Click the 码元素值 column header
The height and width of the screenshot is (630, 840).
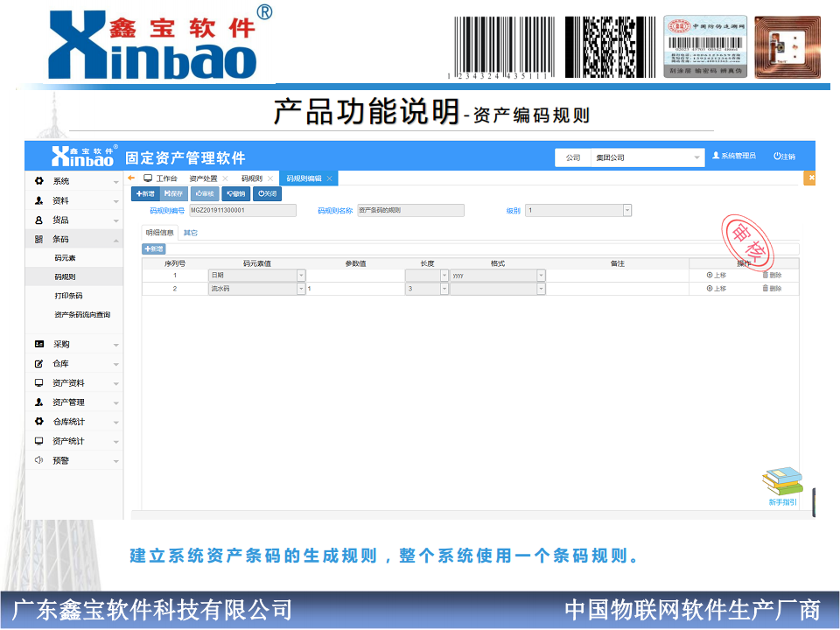pyautogui.click(x=256, y=263)
